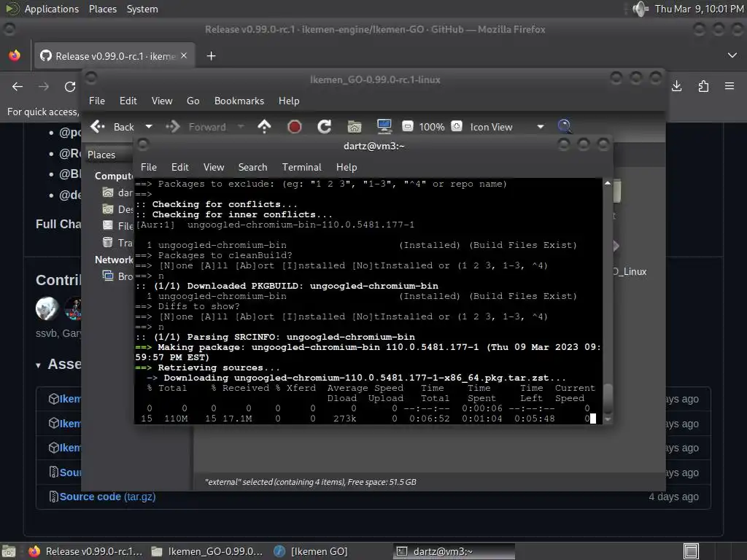Open Go menu in file manager
The width and height of the screenshot is (747, 560).
(x=193, y=101)
